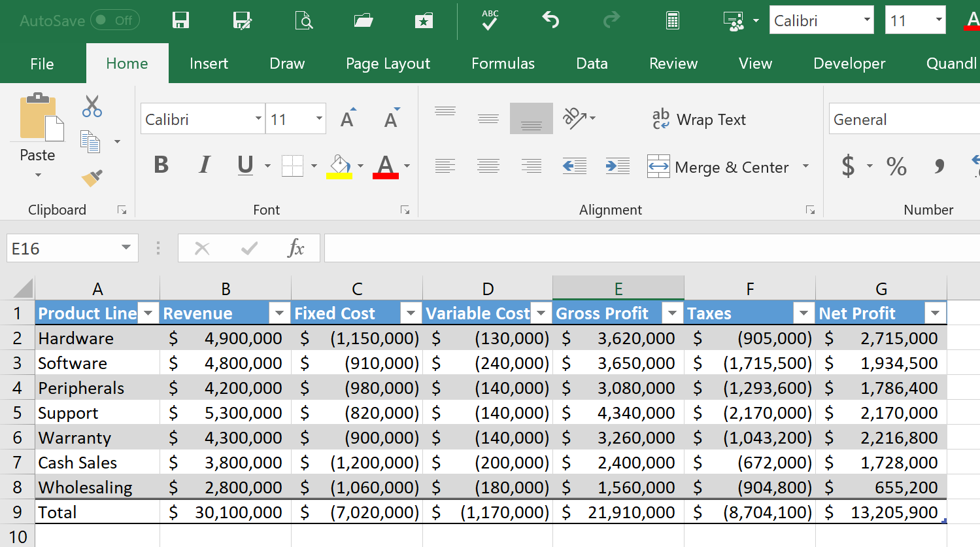Align text right in ribbon
The height and width of the screenshot is (547, 980).
(532, 166)
